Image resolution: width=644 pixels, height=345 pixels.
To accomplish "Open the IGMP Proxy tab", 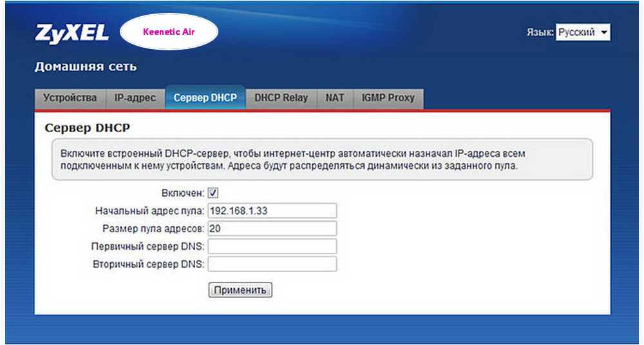I will pos(388,99).
